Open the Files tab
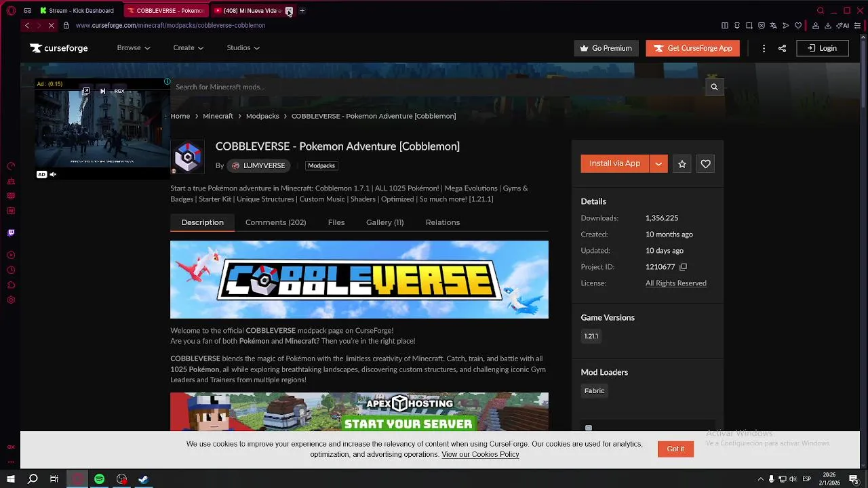868x488 pixels. coord(336,222)
